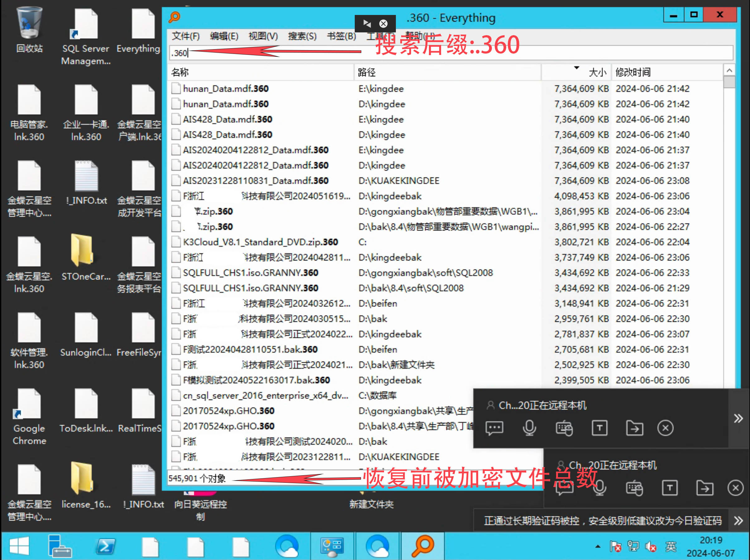
Task: Click the text T icon in lower remote panel
Action: pos(669,488)
